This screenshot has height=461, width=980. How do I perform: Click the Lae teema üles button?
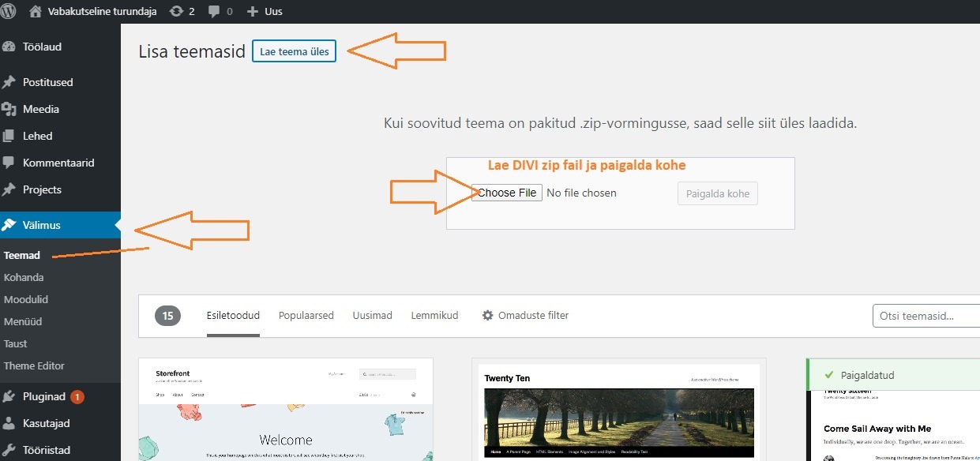(294, 51)
